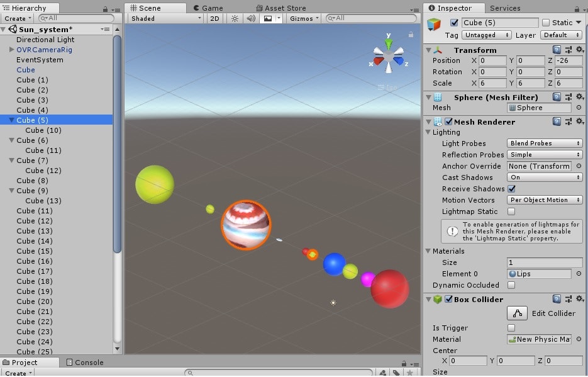
Task: Check Dynamic Occluded option
Action: (x=511, y=285)
